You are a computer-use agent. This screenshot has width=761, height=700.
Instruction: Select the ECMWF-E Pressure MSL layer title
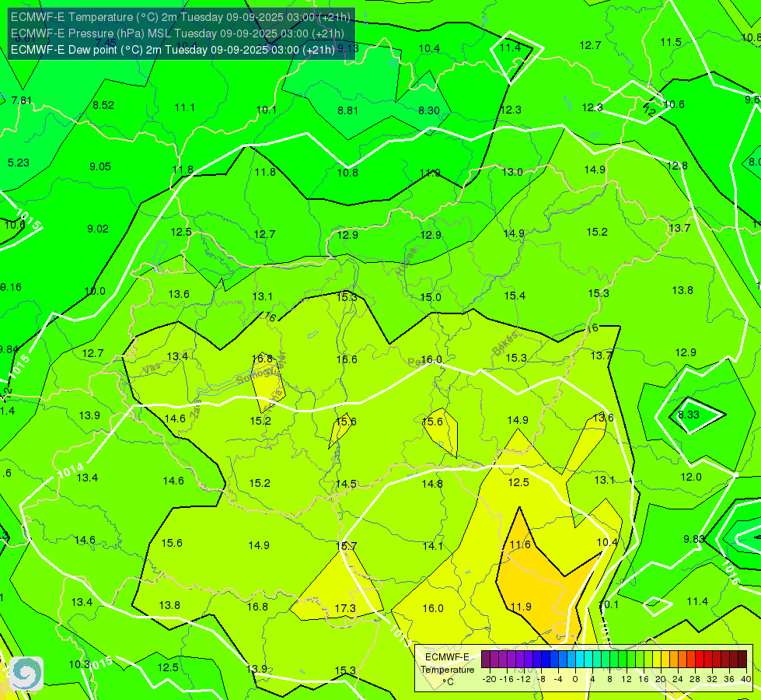[x=178, y=33]
